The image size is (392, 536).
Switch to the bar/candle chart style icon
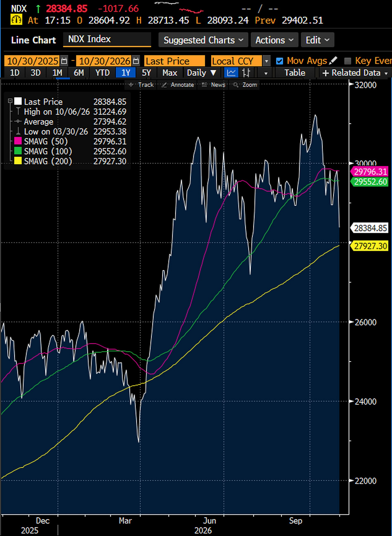pos(246,73)
